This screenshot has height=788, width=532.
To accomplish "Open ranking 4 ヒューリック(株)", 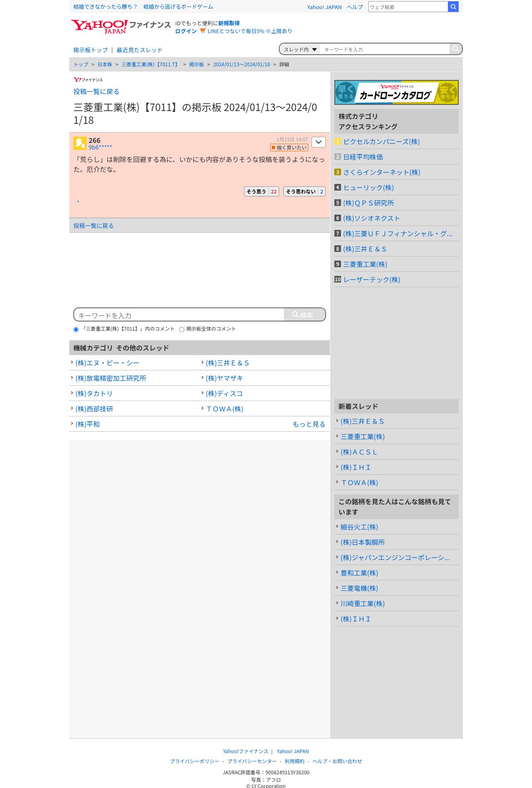I will (x=368, y=188).
